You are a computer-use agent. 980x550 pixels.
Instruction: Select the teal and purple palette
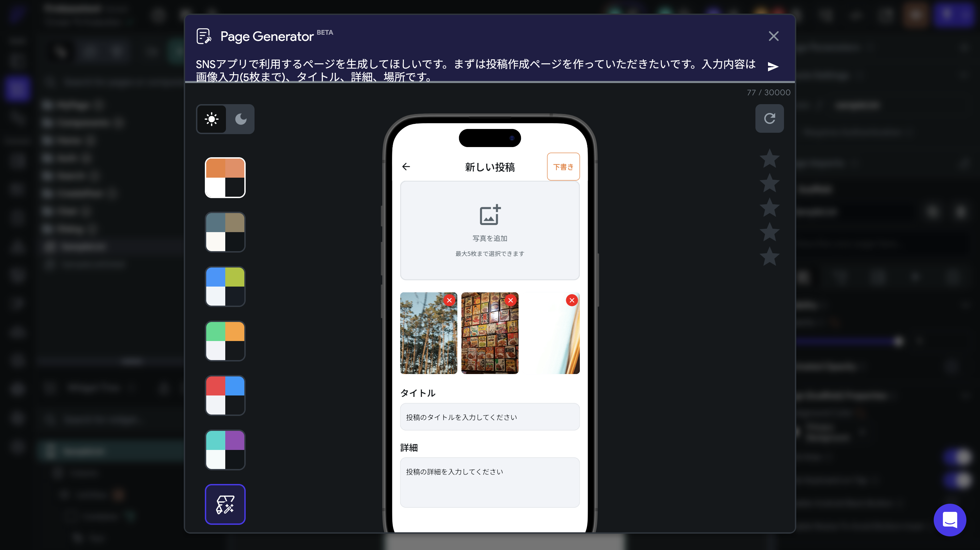[x=225, y=450]
